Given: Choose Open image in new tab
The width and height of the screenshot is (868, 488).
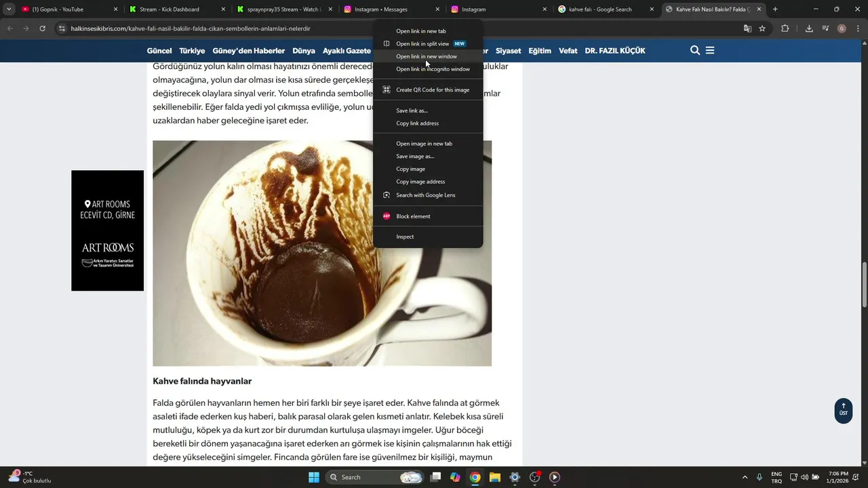Looking at the screenshot, I should pyautogui.click(x=428, y=144).
